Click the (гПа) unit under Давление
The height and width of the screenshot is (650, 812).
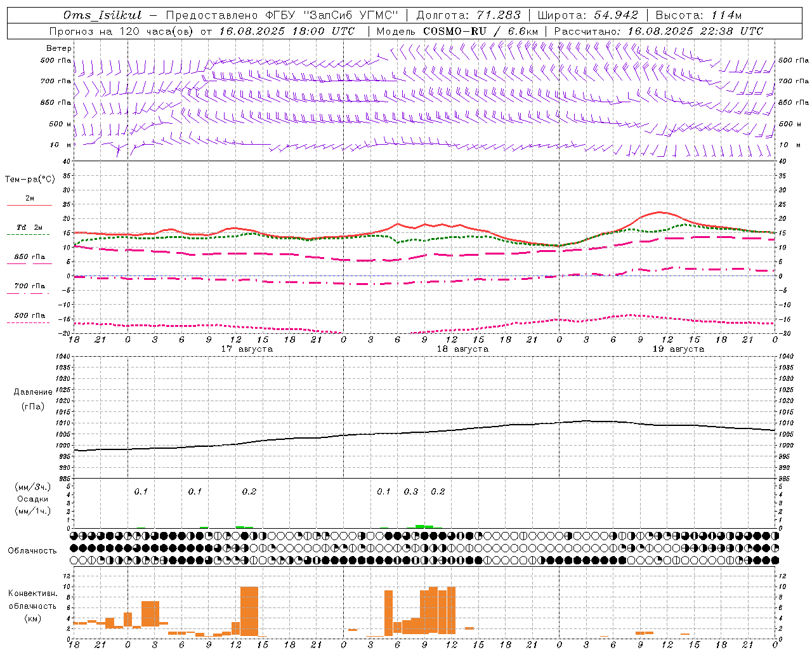pos(33,406)
